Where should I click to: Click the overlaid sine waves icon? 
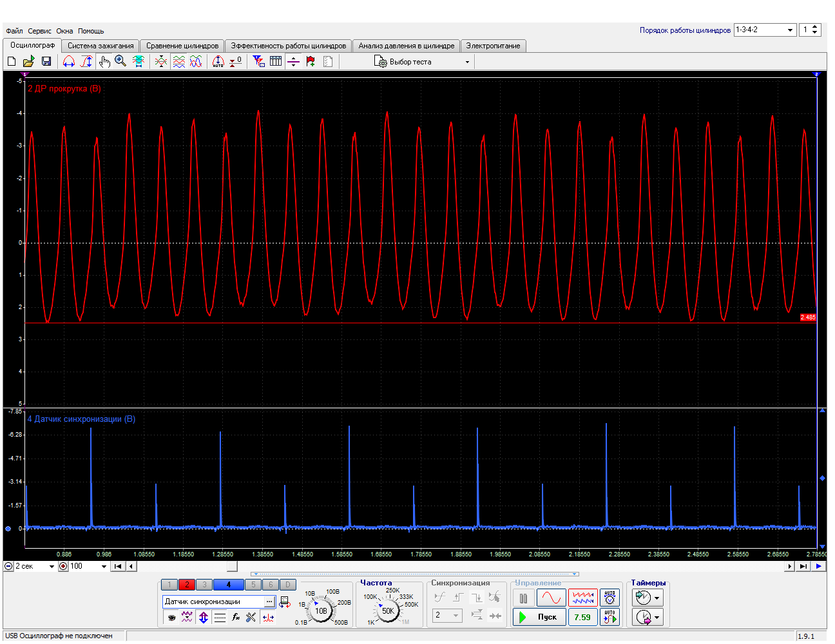196,62
